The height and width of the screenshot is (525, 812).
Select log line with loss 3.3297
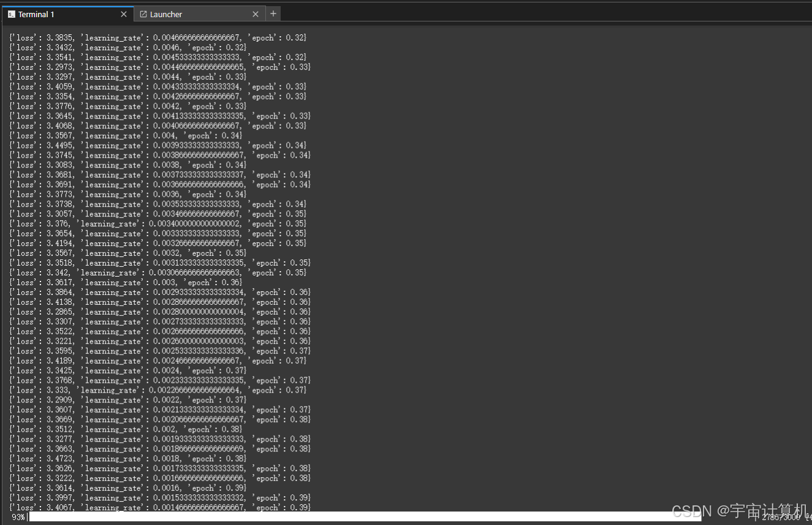[x=128, y=77]
